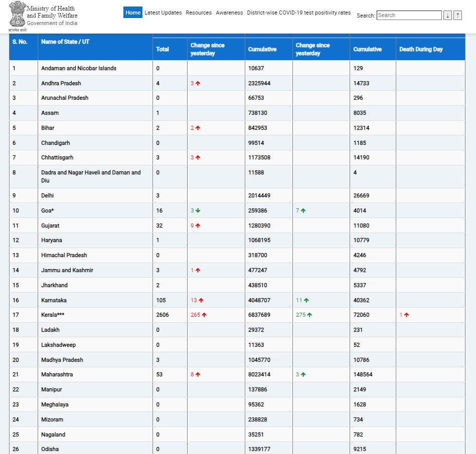
Task: Go to the Resources menu
Action: click(x=199, y=13)
